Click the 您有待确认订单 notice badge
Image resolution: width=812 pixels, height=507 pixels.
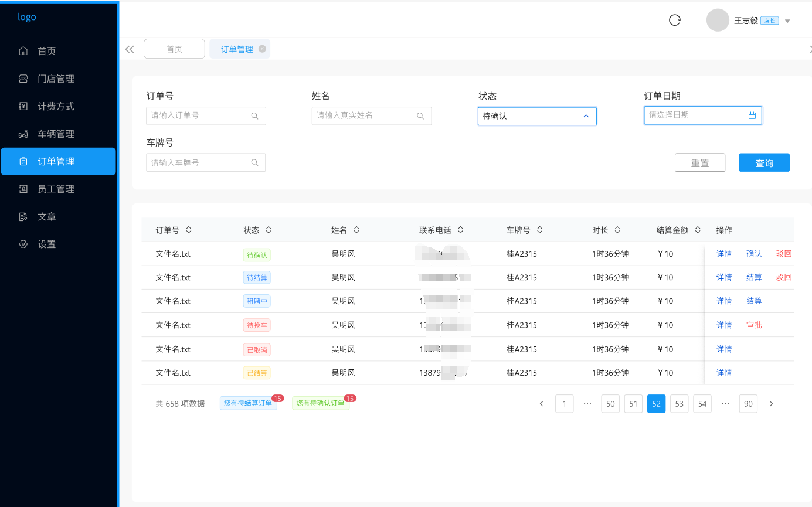pyautogui.click(x=320, y=403)
